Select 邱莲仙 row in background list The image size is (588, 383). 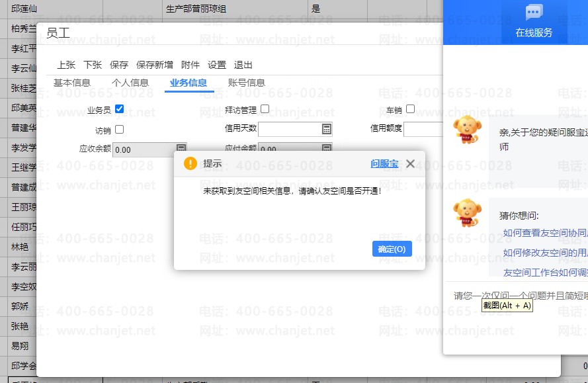tap(24, 9)
